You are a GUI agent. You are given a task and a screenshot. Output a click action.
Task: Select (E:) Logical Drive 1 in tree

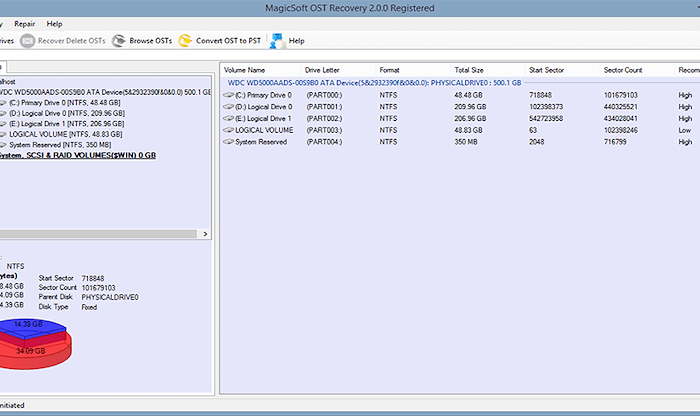pos(67,124)
